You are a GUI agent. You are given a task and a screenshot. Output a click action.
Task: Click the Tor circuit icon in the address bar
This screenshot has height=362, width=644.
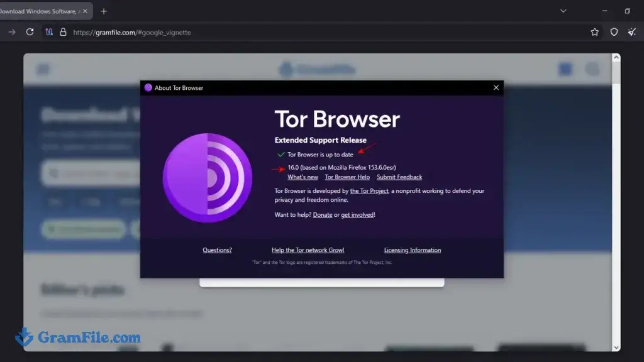49,32
